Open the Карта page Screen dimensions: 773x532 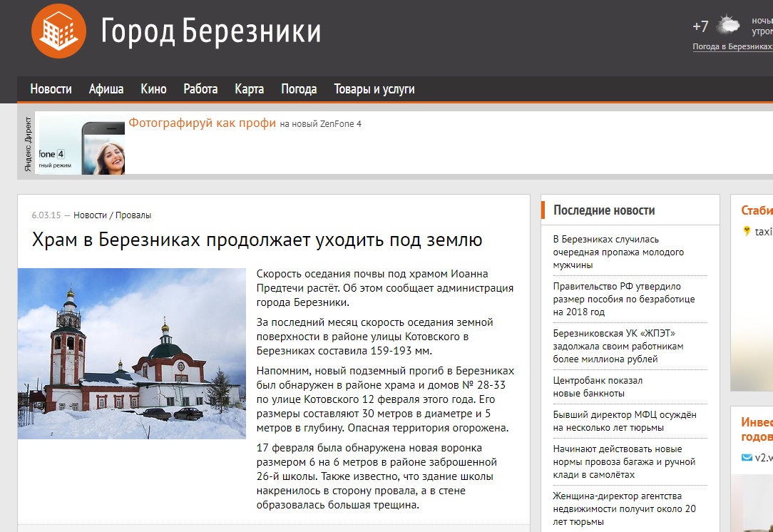click(x=249, y=89)
